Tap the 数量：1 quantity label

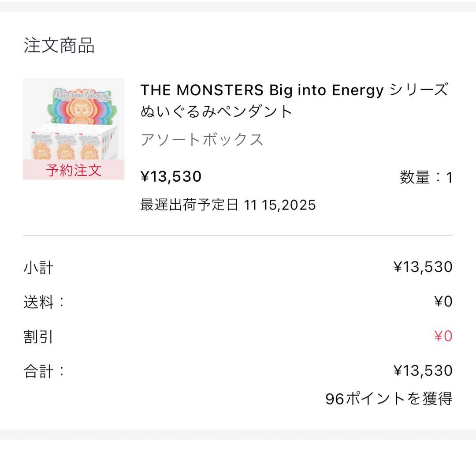(426, 178)
